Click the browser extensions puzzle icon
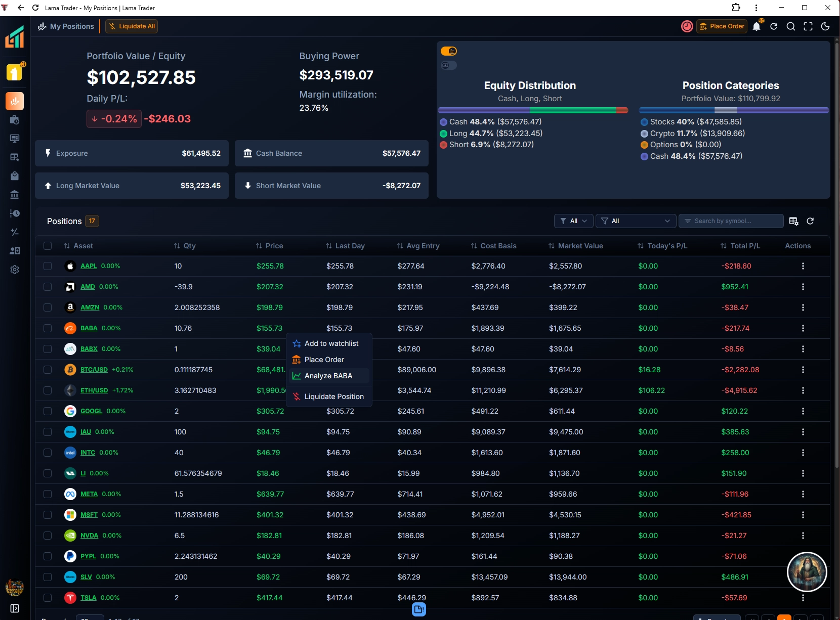The image size is (840, 620). 736,8
